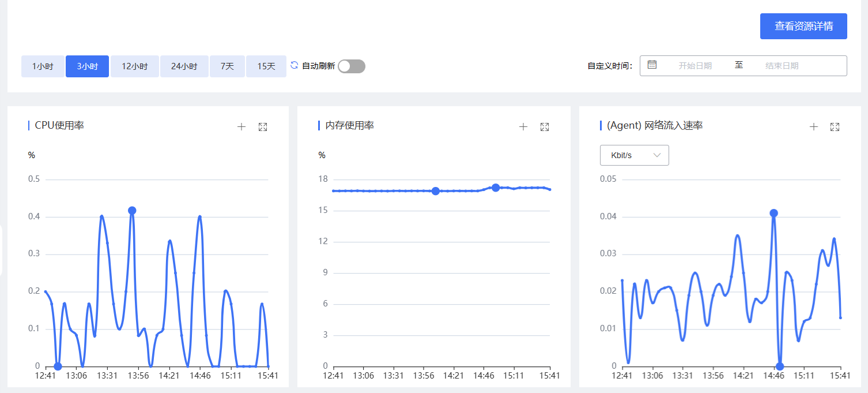Click the 结束日期 end date field
Image resolution: width=868 pixels, height=393 pixels.
coord(782,66)
